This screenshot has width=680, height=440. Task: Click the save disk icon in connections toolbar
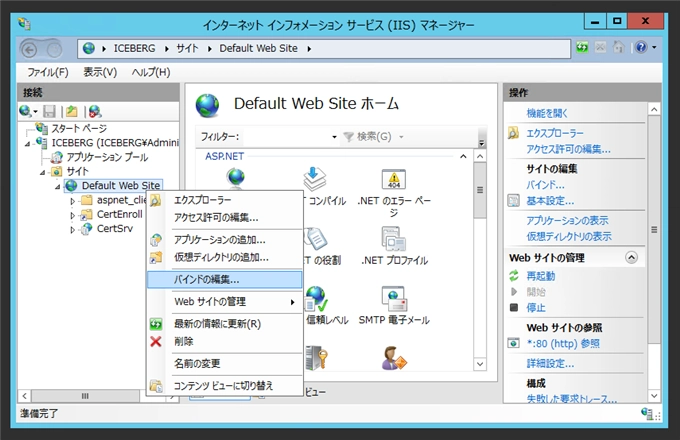click(x=49, y=111)
